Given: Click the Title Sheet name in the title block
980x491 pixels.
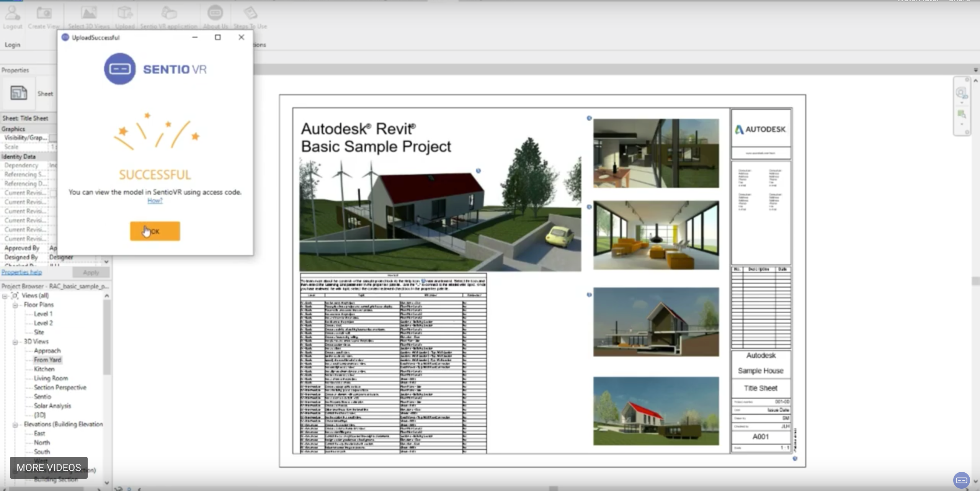Looking at the screenshot, I should click(x=760, y=388).
